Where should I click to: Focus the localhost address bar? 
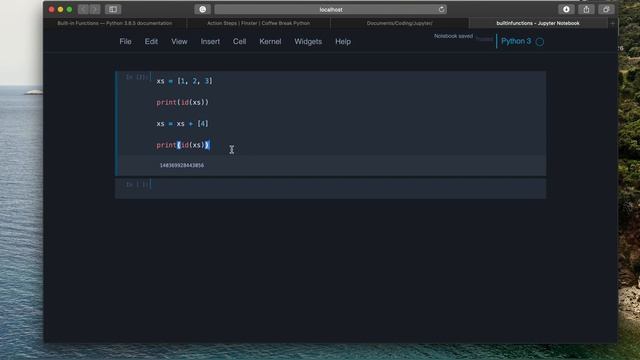(x=331, y=9)
